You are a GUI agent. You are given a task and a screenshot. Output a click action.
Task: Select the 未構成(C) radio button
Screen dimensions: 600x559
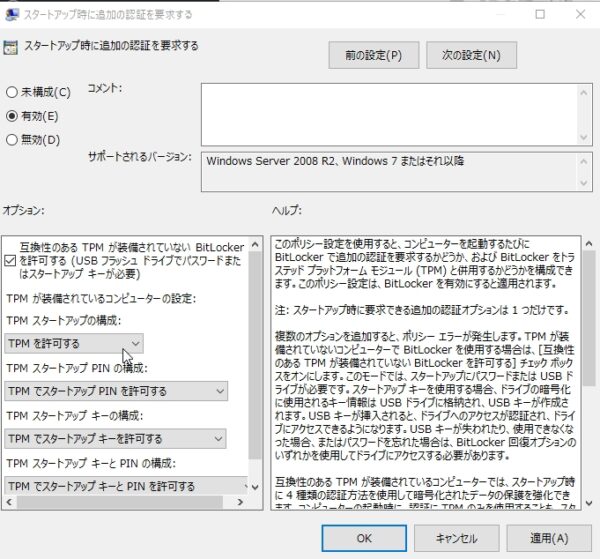[x=11, y=92]
